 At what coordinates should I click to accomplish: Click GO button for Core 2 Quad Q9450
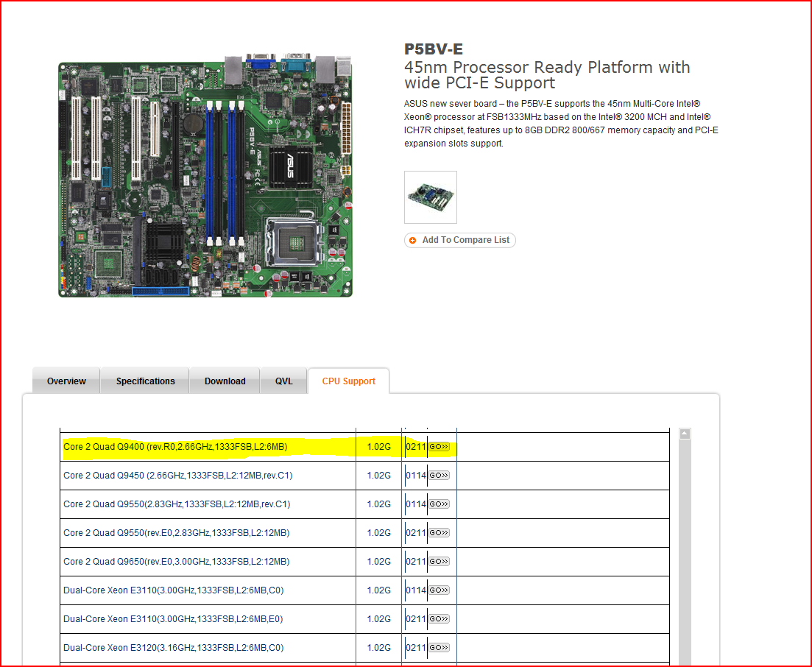click(439, 476)
